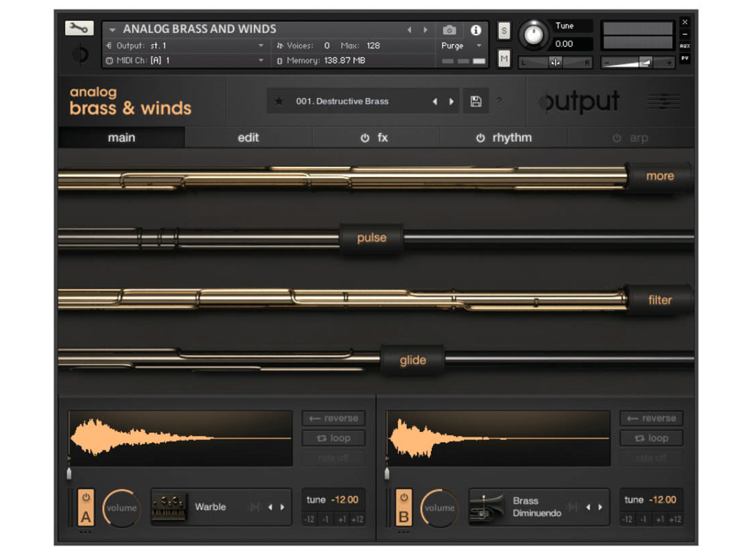This screenshot has height=556, width=756.
Task: Click the Brass Diminuendo instrument thumbnail
Action: pos(487,507)
